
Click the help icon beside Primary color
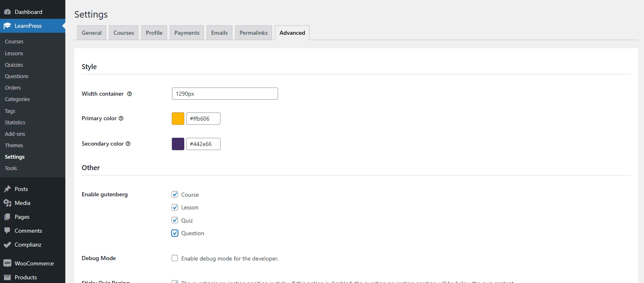click(121, 119)
